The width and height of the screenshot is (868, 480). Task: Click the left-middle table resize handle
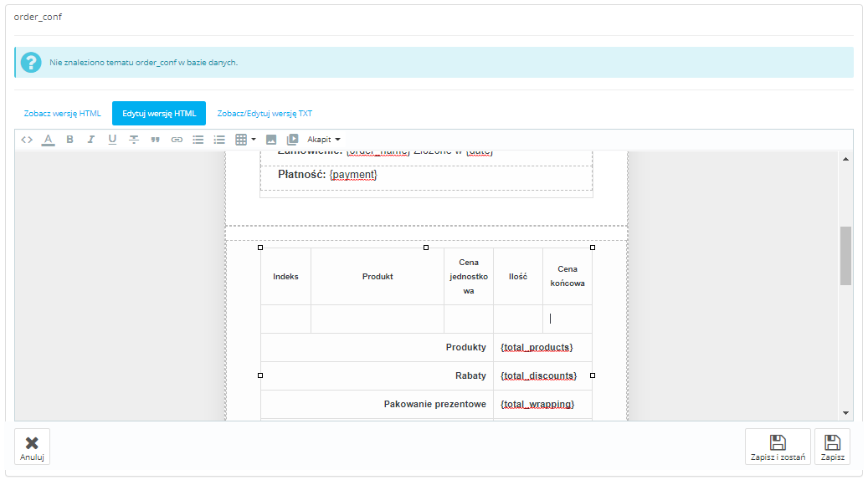click(x=260, y=375)
